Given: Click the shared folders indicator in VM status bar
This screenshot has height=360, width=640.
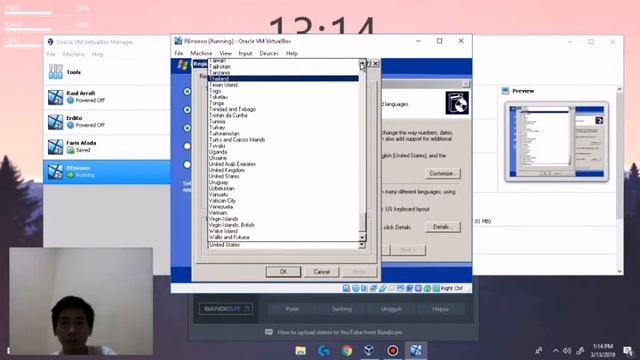Looking at the screenshot, I should (391, 288).
